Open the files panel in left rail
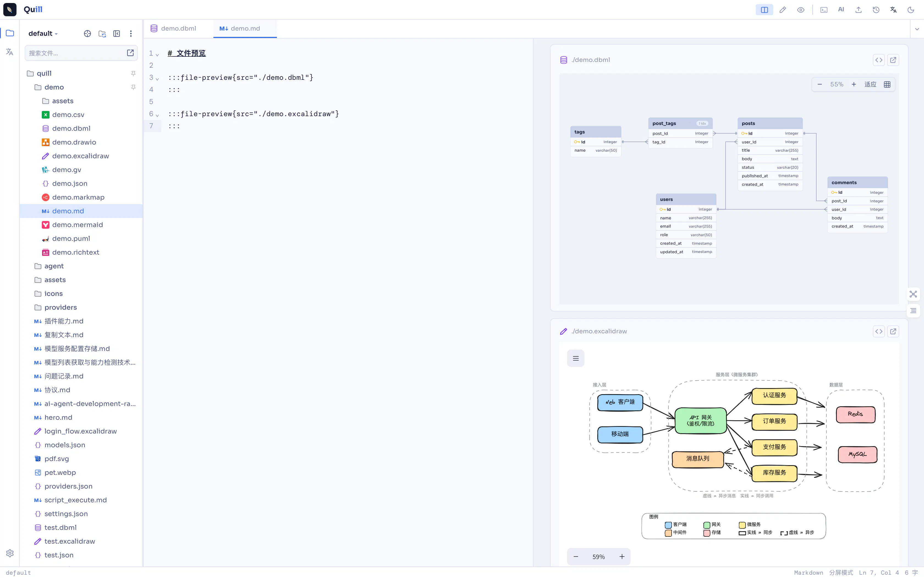924x578 pixels. (10, 33)
